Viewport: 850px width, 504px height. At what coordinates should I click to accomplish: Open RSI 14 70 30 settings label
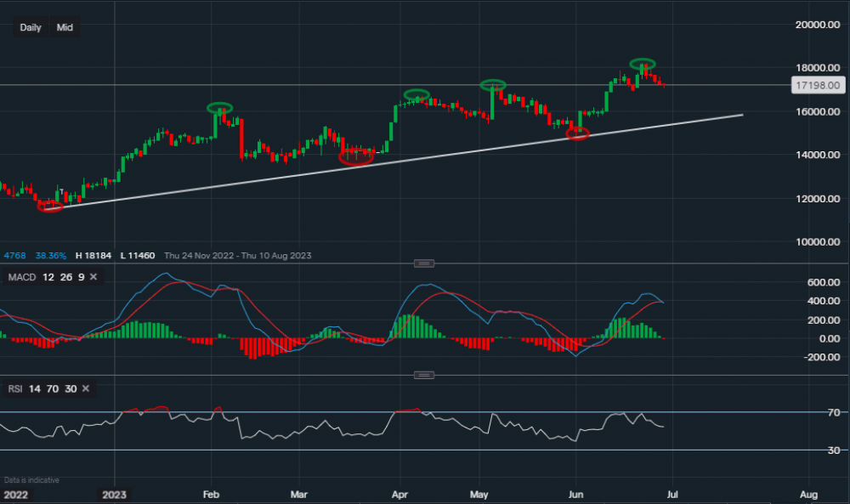[x=42, y=388]
